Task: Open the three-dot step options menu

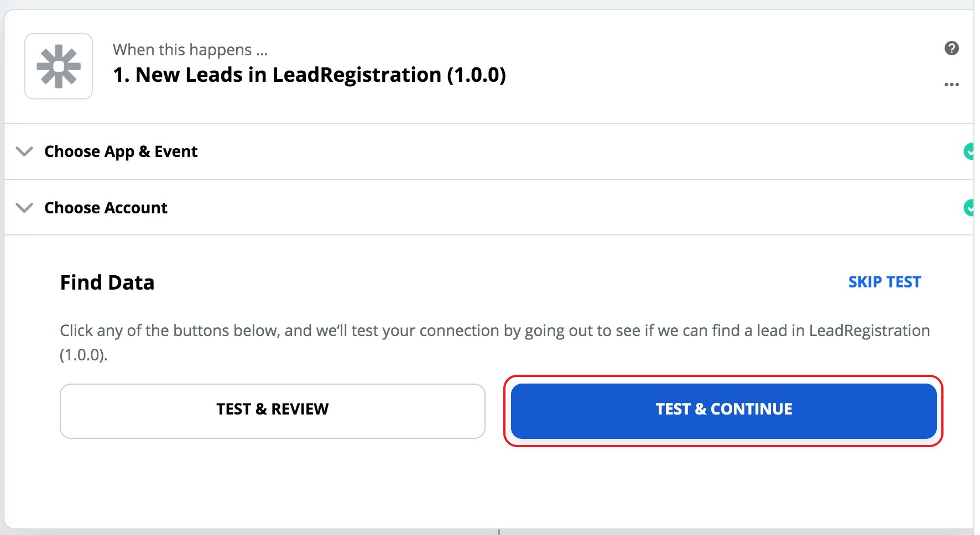Action: point(951,85)
